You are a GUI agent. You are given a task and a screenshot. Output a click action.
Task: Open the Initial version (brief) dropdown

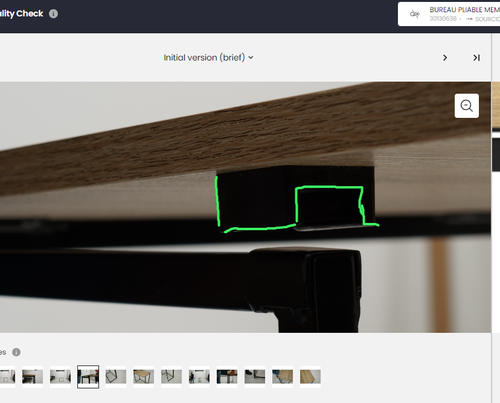pos(208,58)
